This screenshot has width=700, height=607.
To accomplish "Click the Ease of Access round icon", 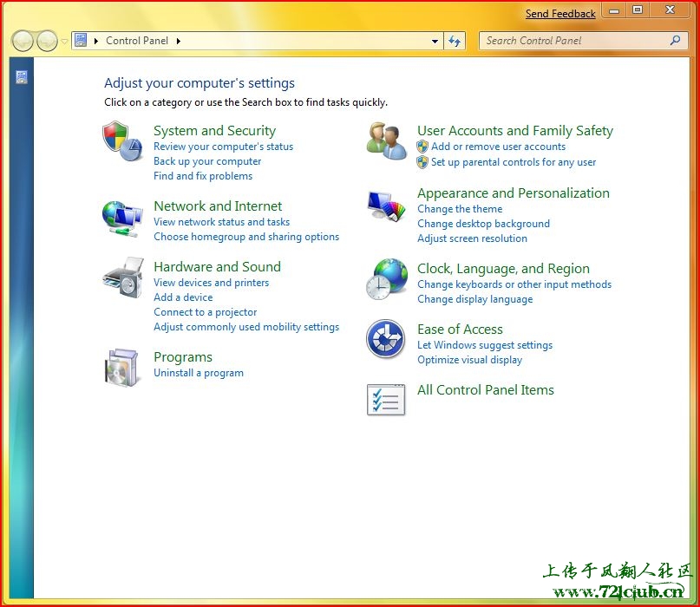I will point(386,339).
